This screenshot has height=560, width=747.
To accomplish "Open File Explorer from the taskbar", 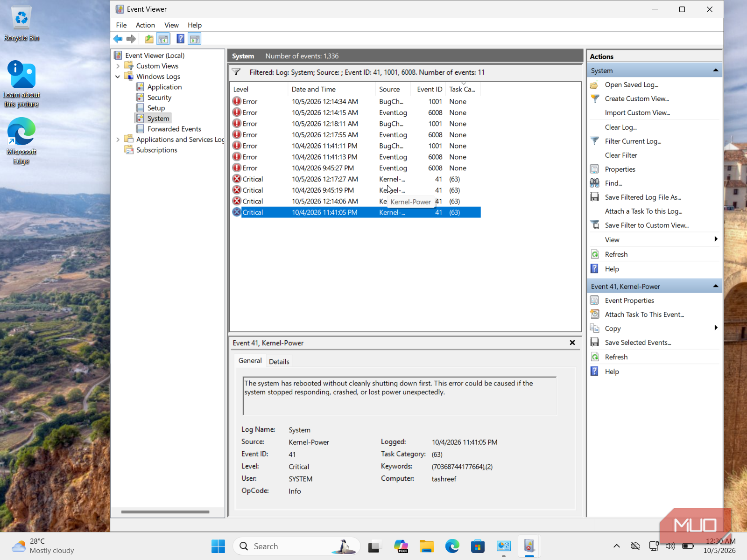I will click(426, 546).
